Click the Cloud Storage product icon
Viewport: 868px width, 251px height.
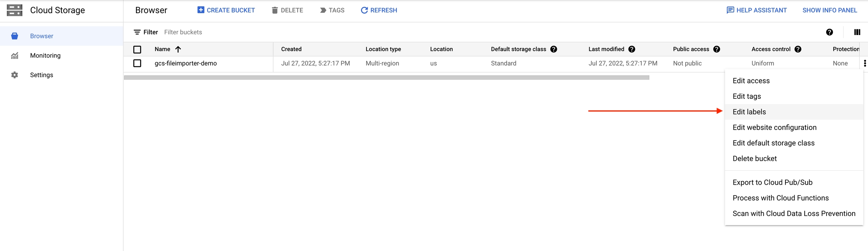[x=15, y=10]
